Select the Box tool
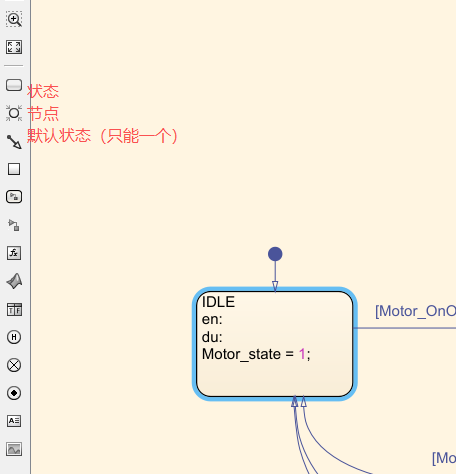This screenshot has width=456, height=474. coord(14,169)
